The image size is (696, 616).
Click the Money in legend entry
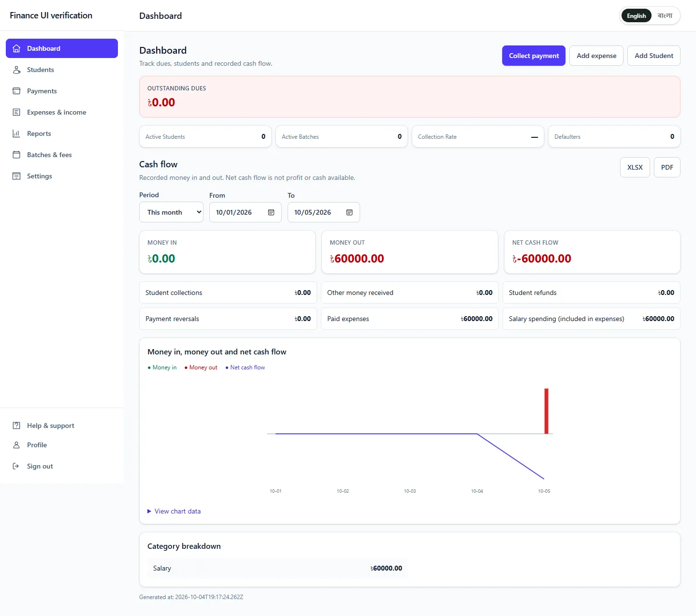click(162, 367)
